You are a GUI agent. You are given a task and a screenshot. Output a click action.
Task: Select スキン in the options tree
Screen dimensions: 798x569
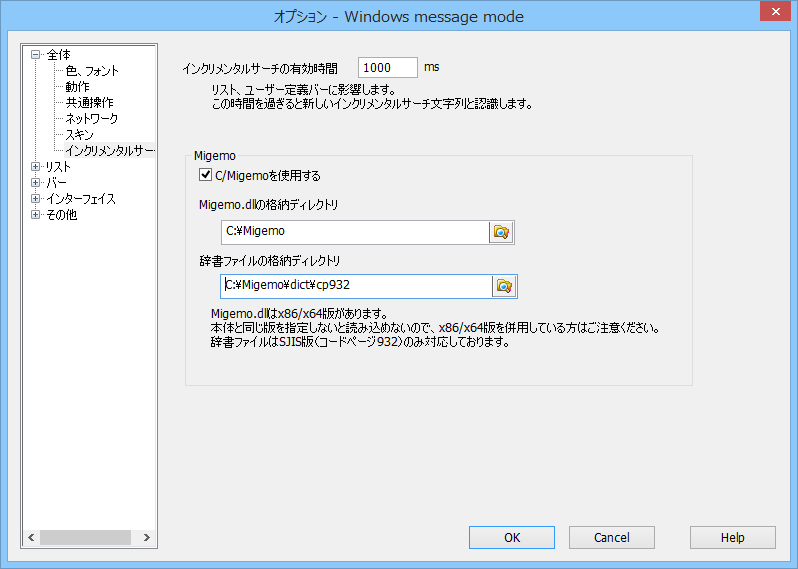tap(79, 134)
